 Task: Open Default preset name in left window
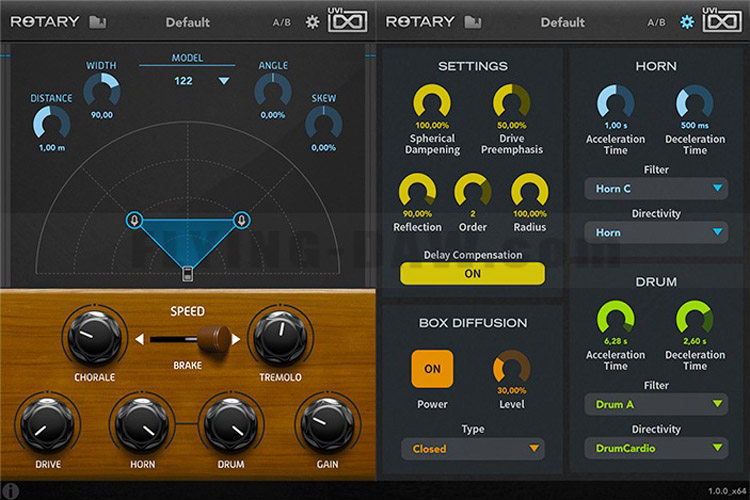[x=188, y=22]
